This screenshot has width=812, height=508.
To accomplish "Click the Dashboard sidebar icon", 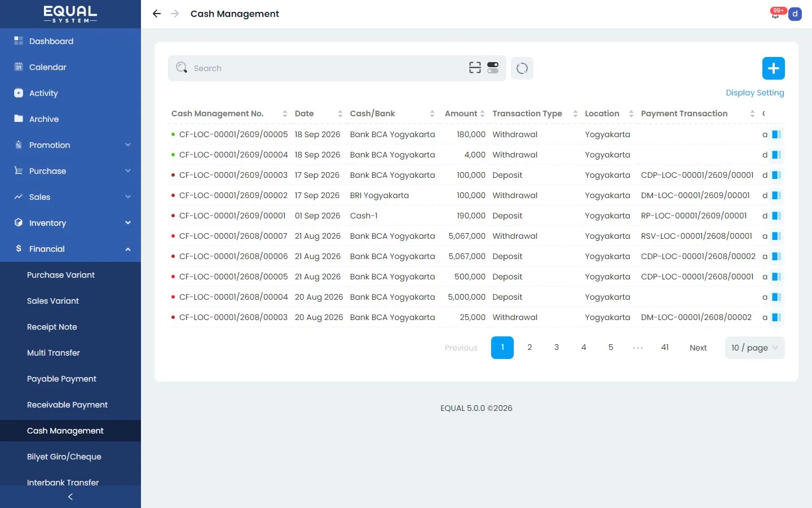I will pyautogui.click(x=19, y=41).
